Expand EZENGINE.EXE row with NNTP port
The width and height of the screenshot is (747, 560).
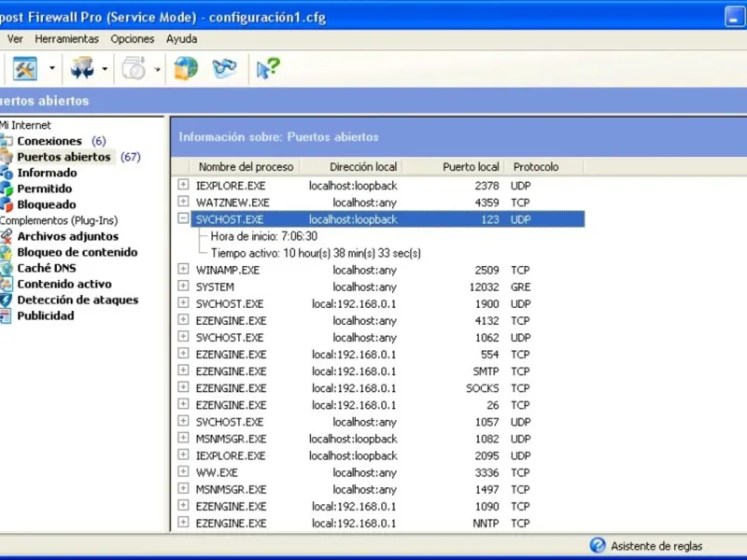[x=183, y=523]
